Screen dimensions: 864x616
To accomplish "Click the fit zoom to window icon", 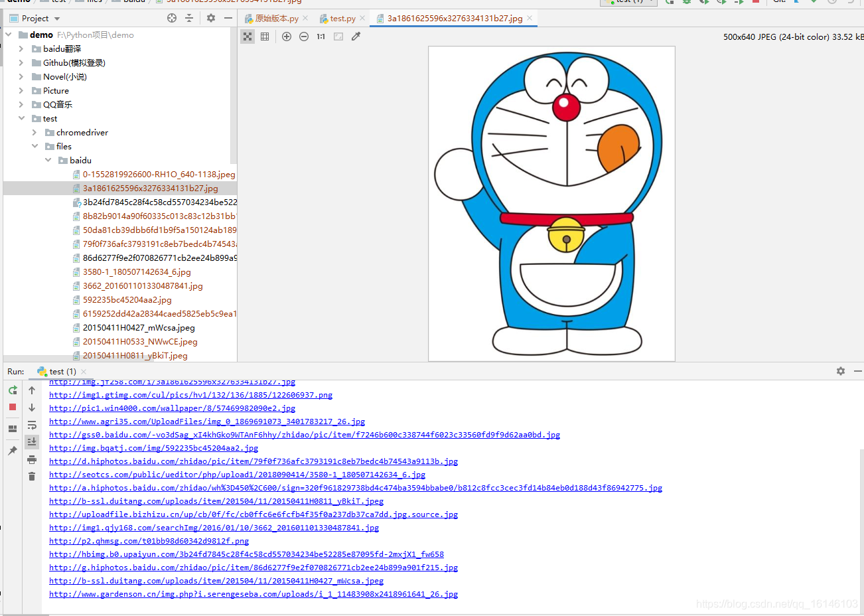I will pos(338,37).
